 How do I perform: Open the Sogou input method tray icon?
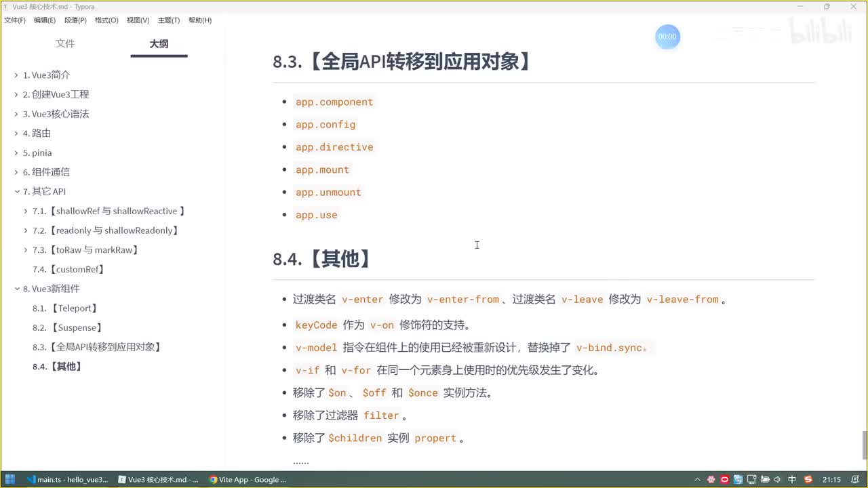(x=808, y=479)
